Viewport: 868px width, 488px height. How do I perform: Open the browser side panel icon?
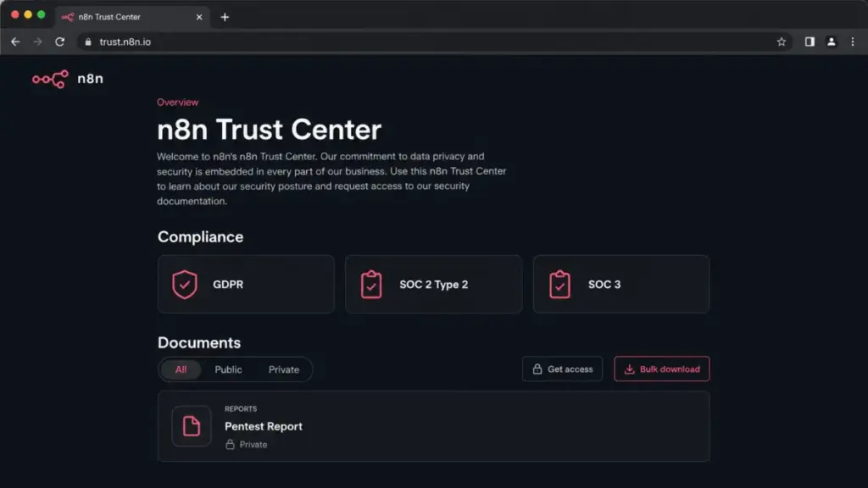(810, 42)
